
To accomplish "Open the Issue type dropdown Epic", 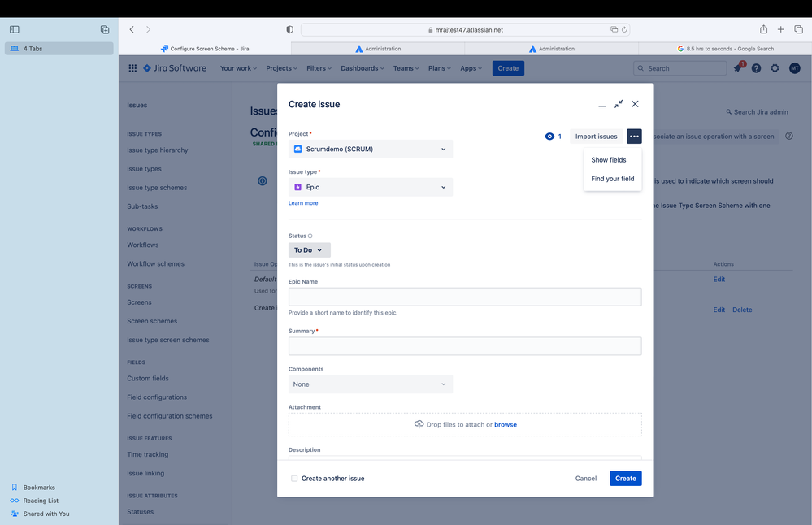I will 371,187.
